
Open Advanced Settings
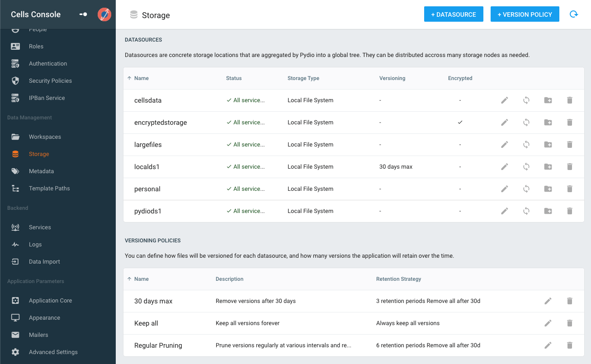[53, 352]
